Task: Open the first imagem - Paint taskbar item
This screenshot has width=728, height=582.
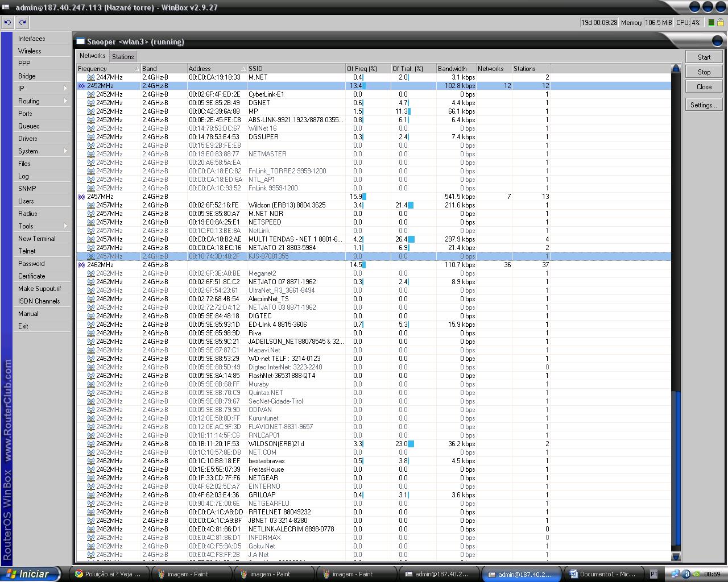Action: click(192, 574)
